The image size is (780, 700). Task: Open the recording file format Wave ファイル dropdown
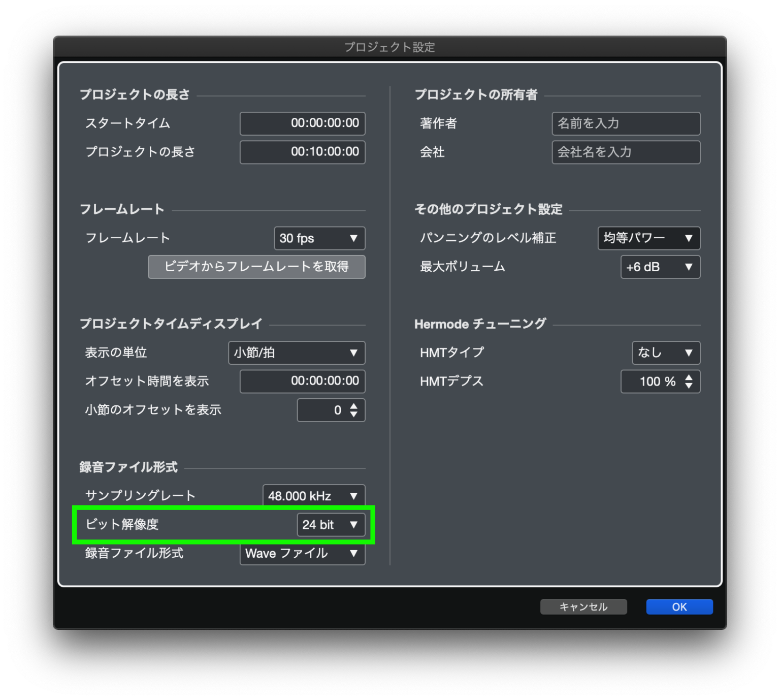click(x=302, y=554)
